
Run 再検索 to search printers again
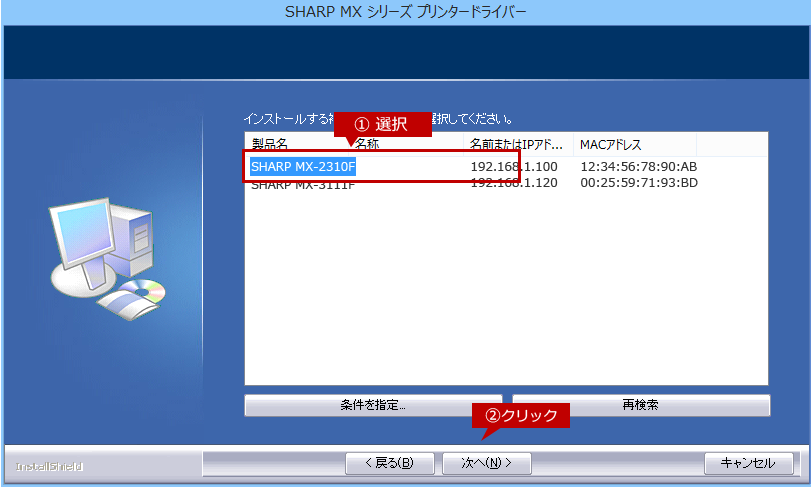click(x=641, y=405)
